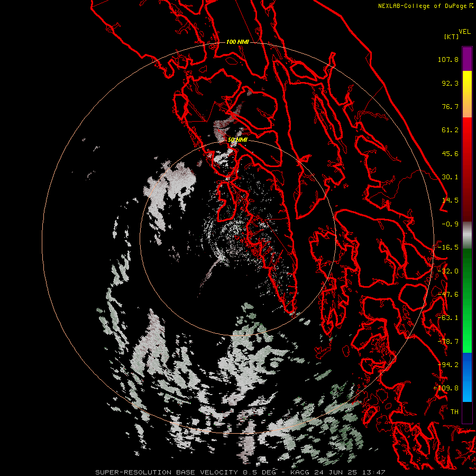Select the 30.1 velocity scale value
Screen dimensions: 476x476
point(450,177)
